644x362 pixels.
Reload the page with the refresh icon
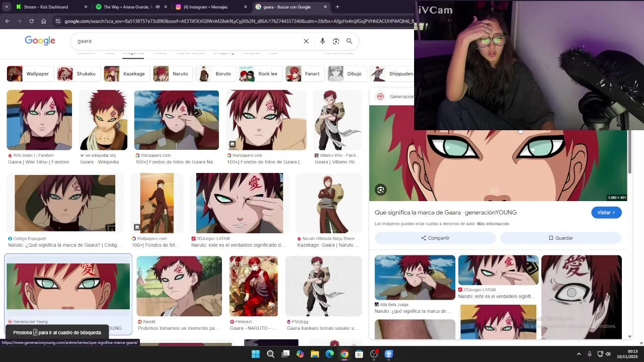pyautogui.click(x=31, y=21)
